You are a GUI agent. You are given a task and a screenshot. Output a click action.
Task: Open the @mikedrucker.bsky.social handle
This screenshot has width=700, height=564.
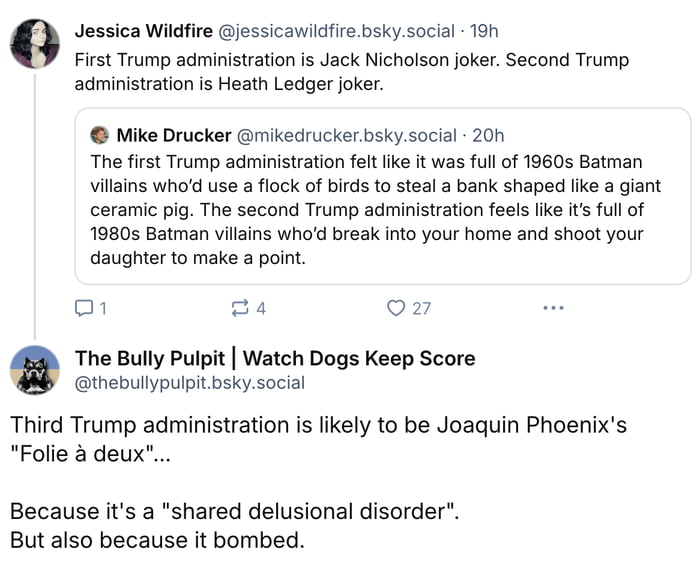click(346, 135)
